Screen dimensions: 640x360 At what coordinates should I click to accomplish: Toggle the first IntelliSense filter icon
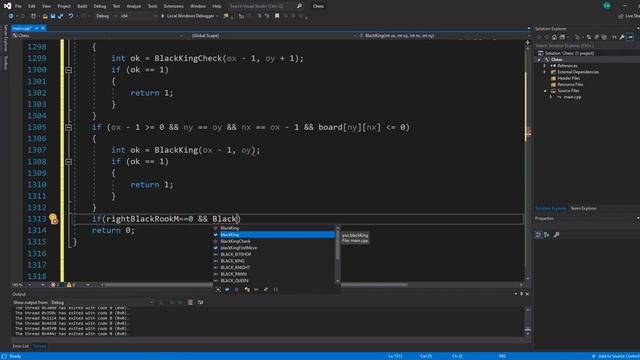tap(218, 289)
